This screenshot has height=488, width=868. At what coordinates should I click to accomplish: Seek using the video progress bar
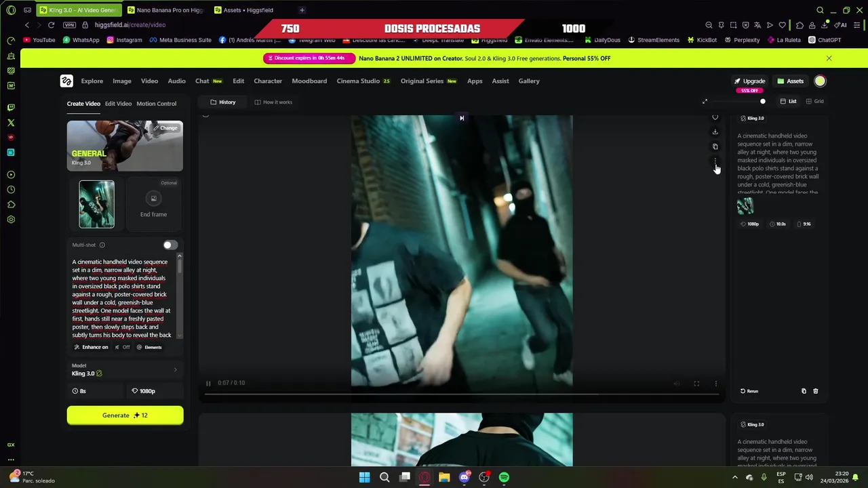click(x=462, y=394)
